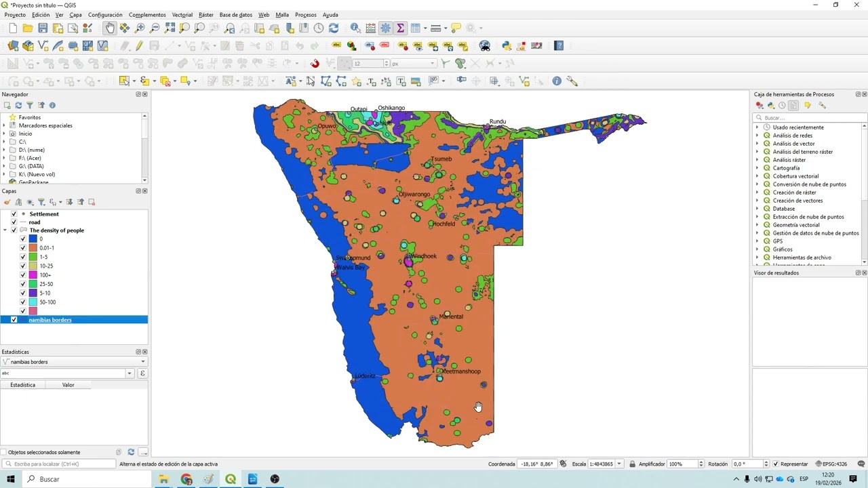Click the magenta swatch for class 100+
This screenshot has width=868, height=488.
[x=33, y=275]
